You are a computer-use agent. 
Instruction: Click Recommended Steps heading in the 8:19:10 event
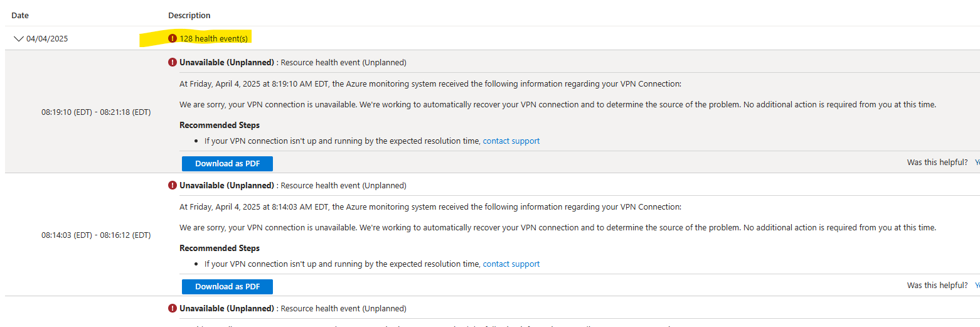tap(220, 125)
